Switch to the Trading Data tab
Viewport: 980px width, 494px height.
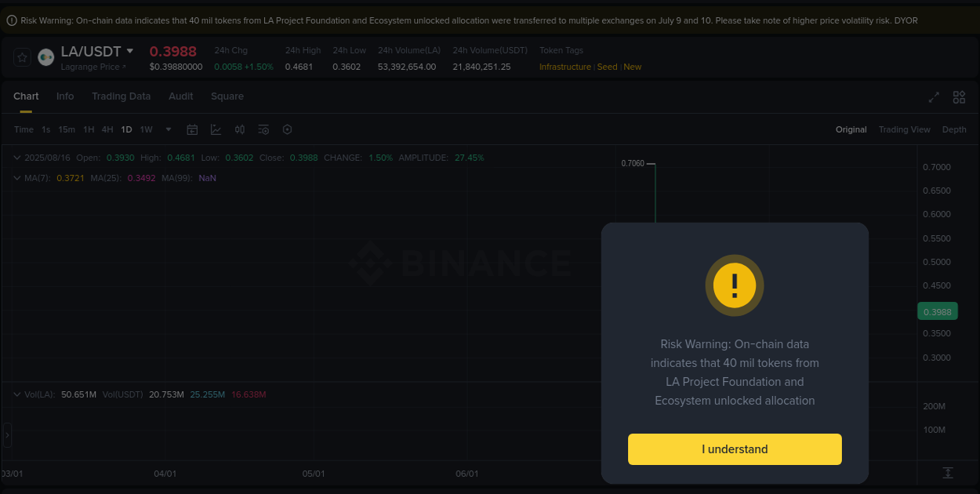coord(121,96)
